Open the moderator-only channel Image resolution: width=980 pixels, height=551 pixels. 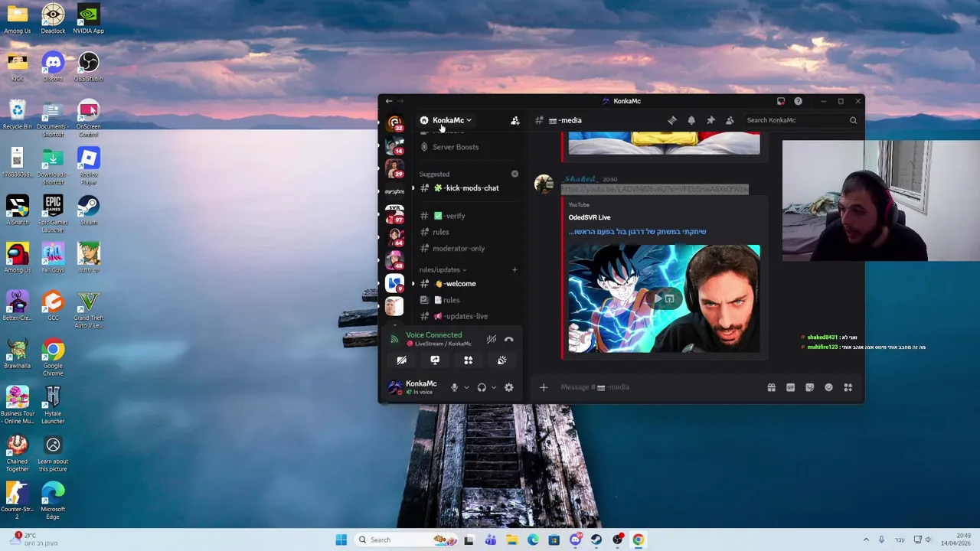[x=458, y=248]
